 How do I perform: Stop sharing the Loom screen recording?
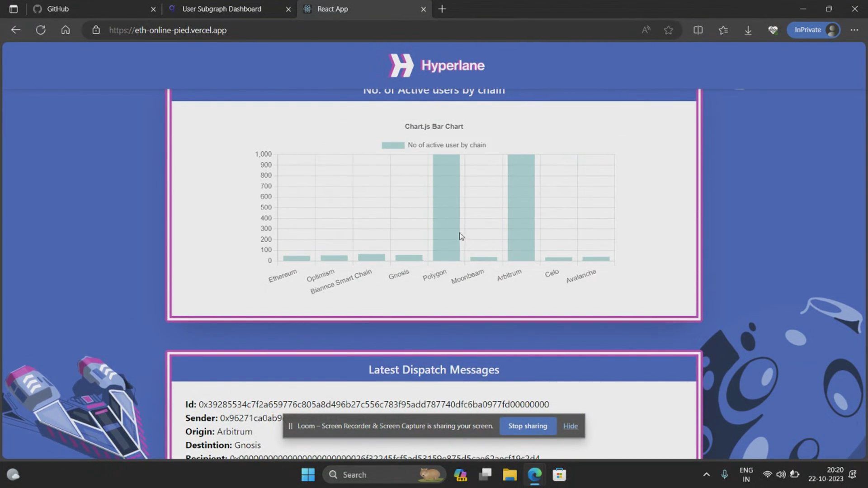tap(528, 426)
